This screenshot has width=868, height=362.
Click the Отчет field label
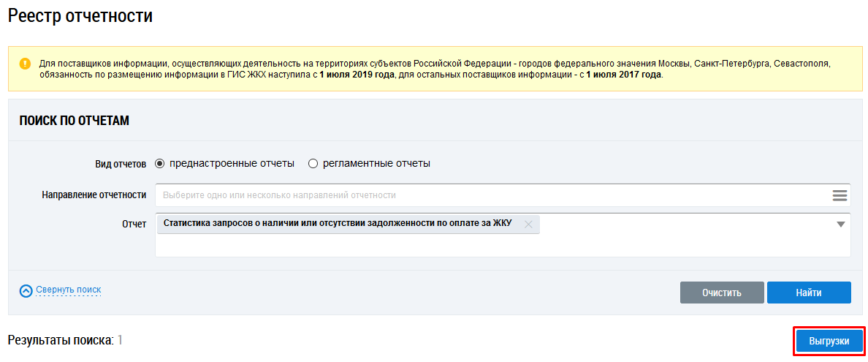click(x=134, y=224)
